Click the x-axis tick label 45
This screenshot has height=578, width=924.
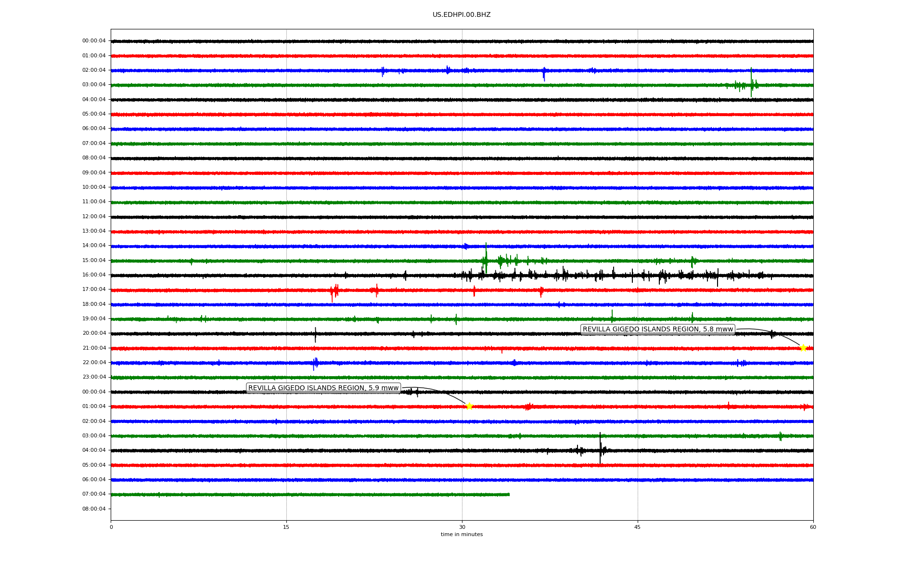click(638, 527)
